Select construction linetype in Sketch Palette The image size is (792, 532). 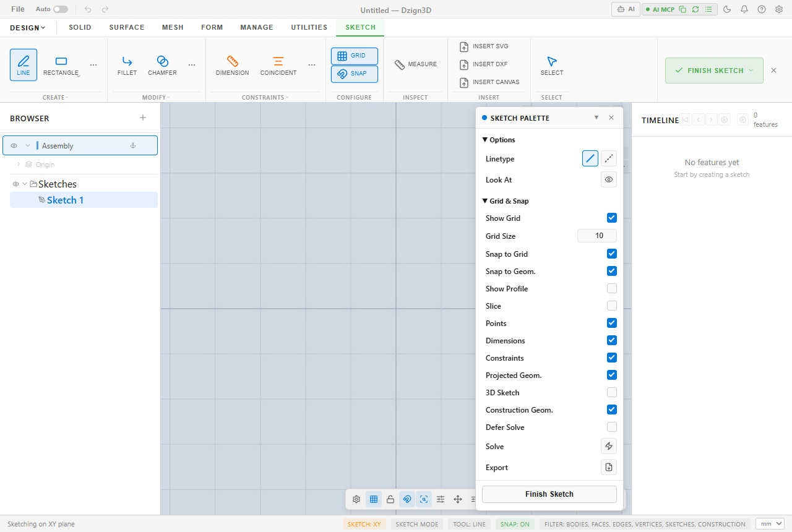tap(609, 159)
